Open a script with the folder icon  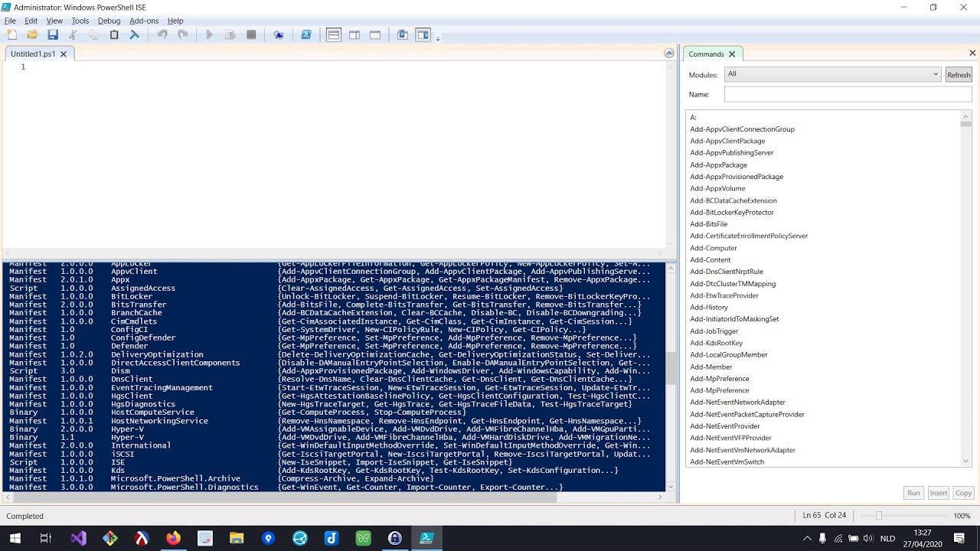click(x=32, y=34)
